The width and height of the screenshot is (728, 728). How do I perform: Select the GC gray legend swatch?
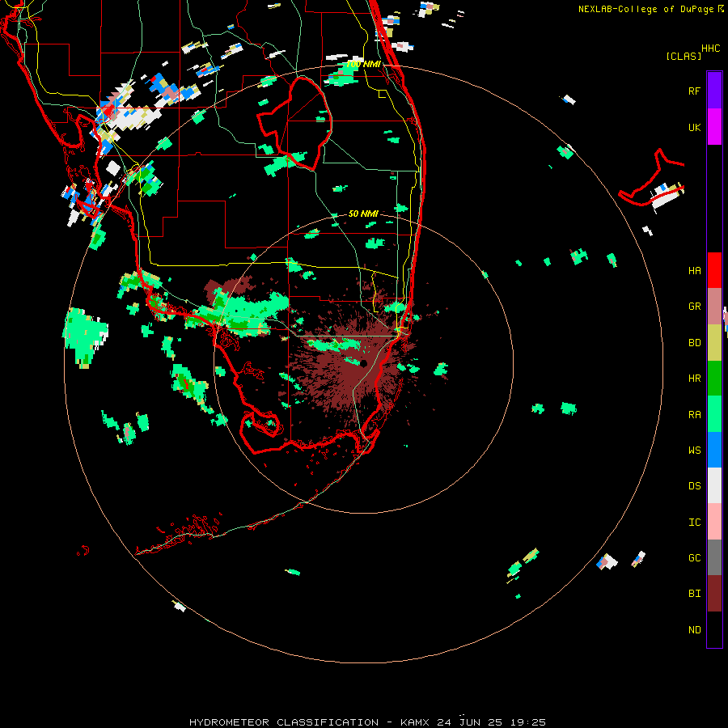[x=714, y=557]
